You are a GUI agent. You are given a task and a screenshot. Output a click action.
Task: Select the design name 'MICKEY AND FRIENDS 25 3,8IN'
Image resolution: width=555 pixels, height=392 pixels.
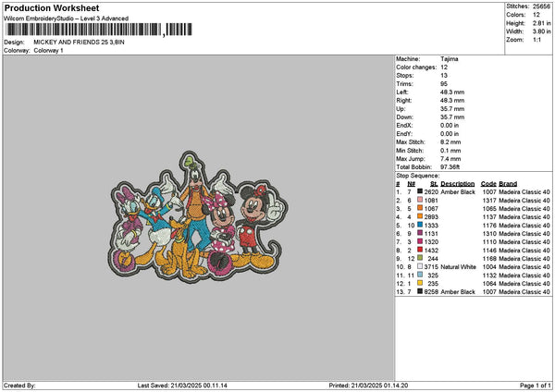click(79, 43)
